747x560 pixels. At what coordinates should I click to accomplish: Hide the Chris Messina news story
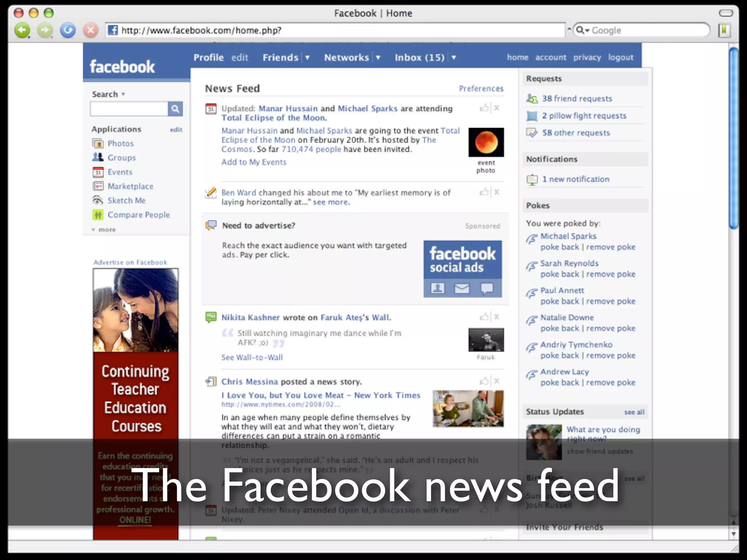pyautogui.click(x=496, y=381)
